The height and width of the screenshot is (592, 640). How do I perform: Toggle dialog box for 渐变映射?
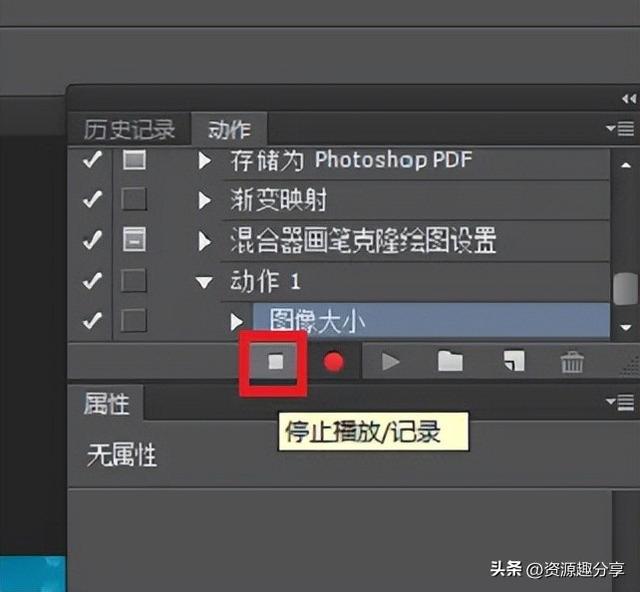coord(134,199)
